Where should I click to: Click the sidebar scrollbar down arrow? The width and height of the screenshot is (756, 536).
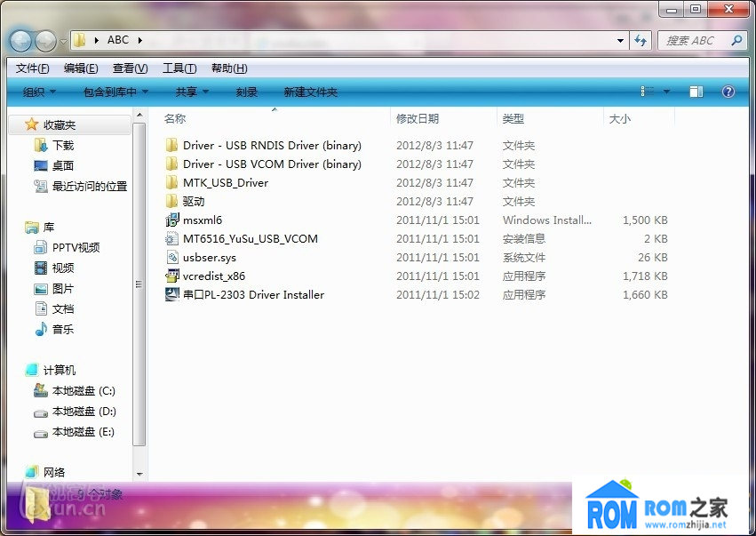[x=139, y=475]
